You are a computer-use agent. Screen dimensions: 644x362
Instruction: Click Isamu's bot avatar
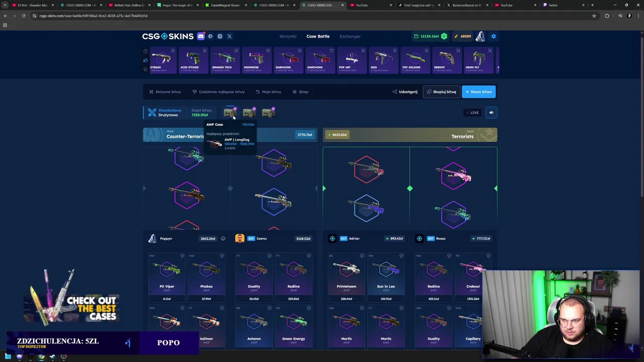coord(239,238)
